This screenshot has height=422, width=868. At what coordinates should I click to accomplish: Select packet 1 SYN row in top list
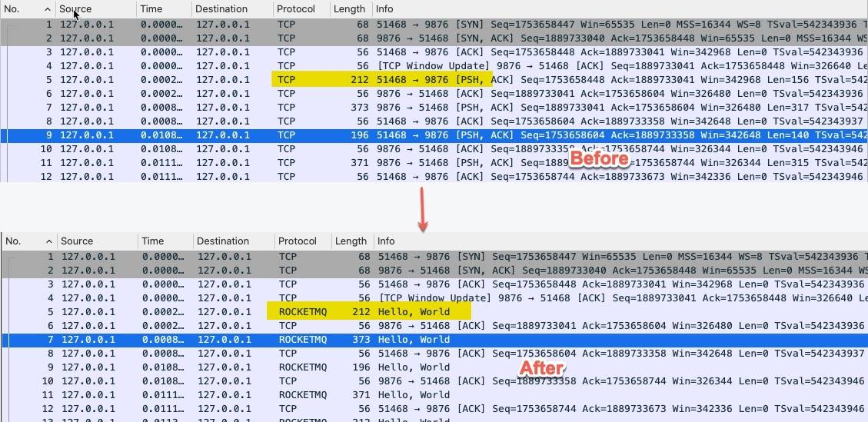434,25
